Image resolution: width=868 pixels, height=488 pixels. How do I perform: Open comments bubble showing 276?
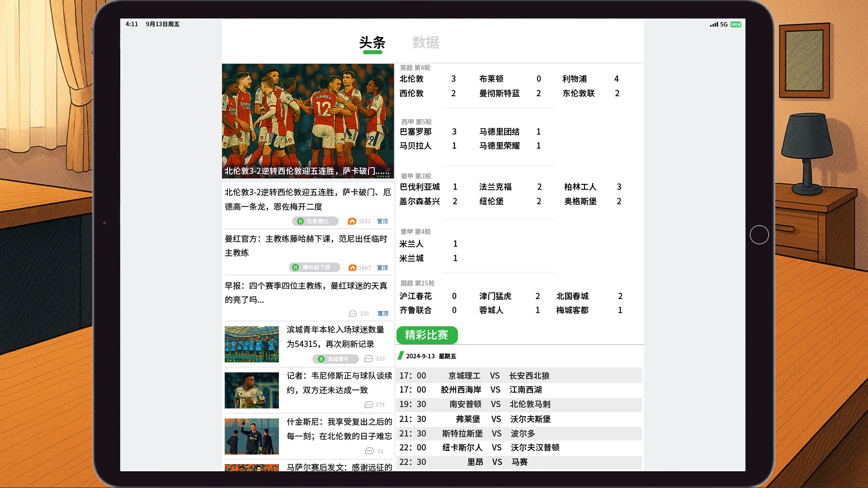point(368,405)
